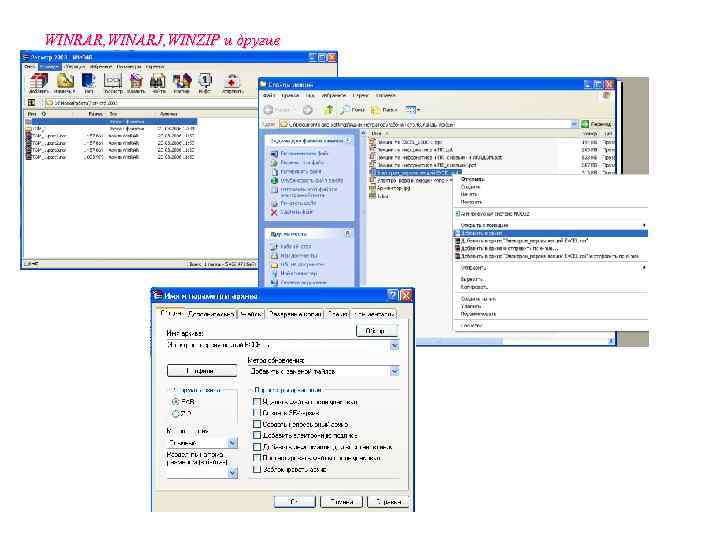This screenshot has width=720, height=540.
Task: Click the Поиск (Search) magnifier in Explorer toolbar
Action: (345, 110)
